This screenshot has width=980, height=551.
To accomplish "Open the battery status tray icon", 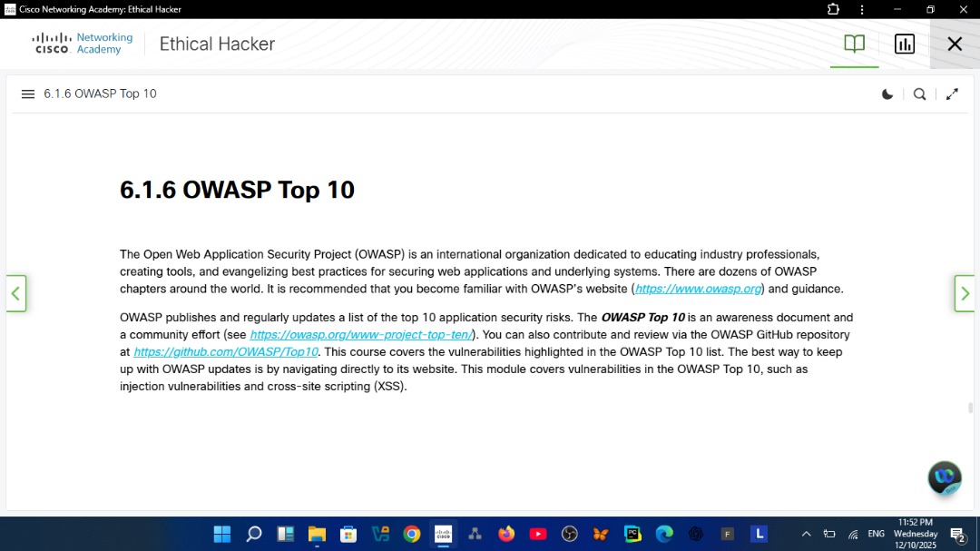I will (829, 534).
